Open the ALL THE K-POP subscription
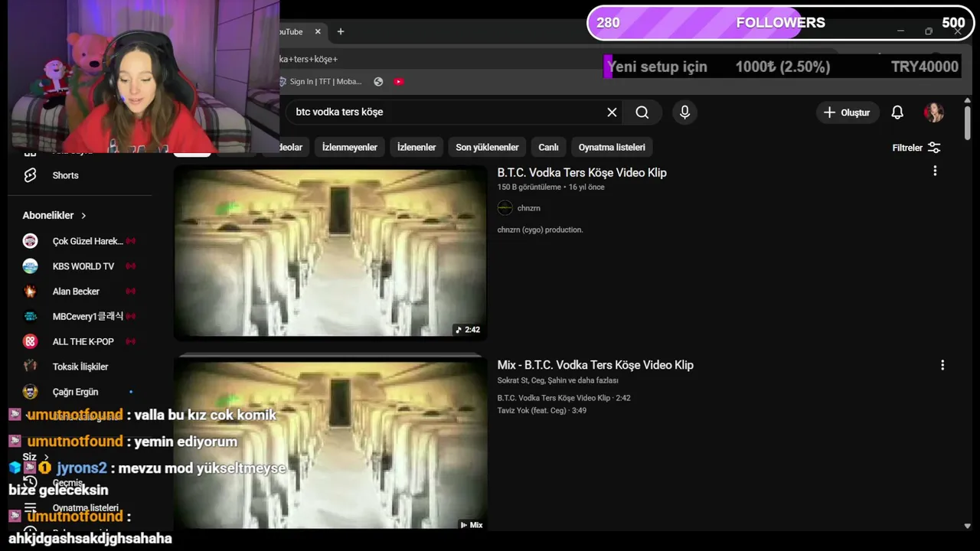980x551 pixels. click(x=83, y=341)
